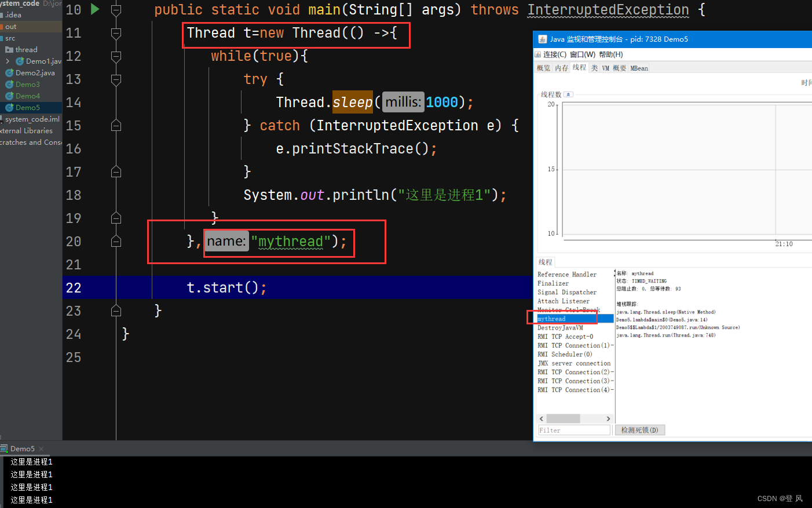Select the DestroyJavaVM thread
Viewport: 812px width, 508px height.
pos(560,328)
